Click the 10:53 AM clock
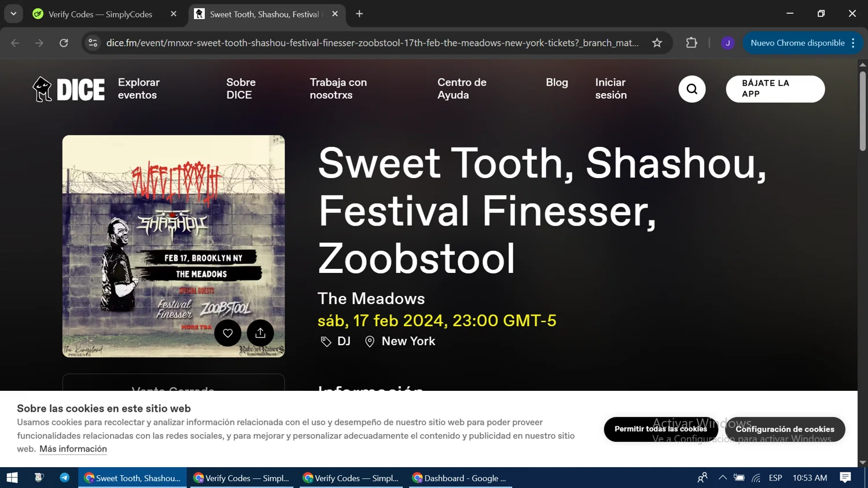The width and height of the screenshot is (868, 488). point(810,478)
